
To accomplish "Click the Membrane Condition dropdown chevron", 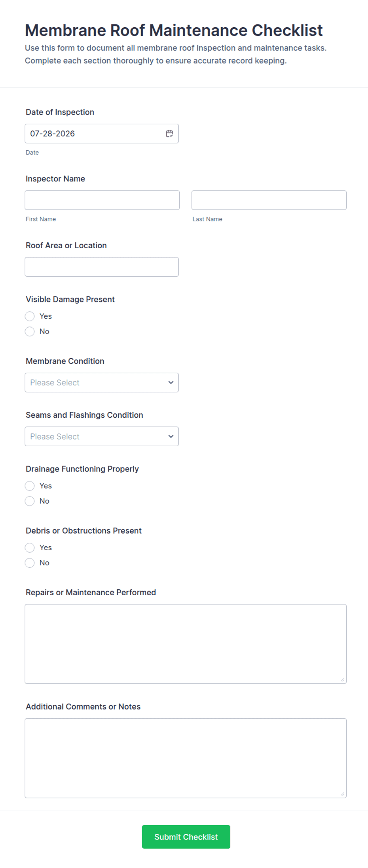I will (171, 383).
